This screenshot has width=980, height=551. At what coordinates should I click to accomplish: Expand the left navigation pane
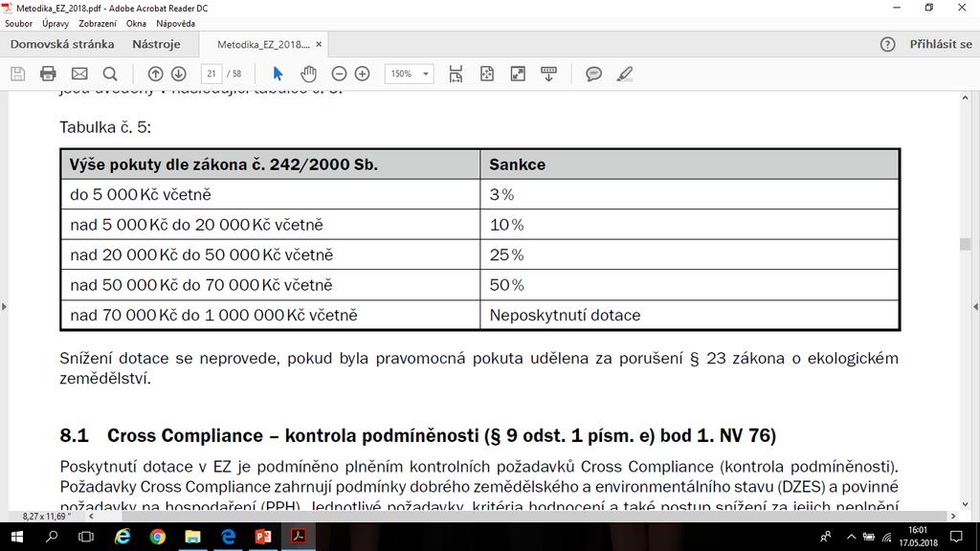(4, 307)
